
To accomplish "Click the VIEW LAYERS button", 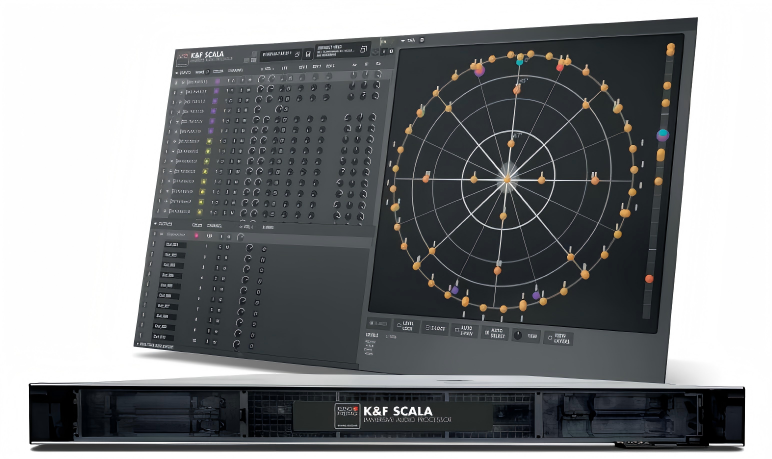I will (557, 339).
